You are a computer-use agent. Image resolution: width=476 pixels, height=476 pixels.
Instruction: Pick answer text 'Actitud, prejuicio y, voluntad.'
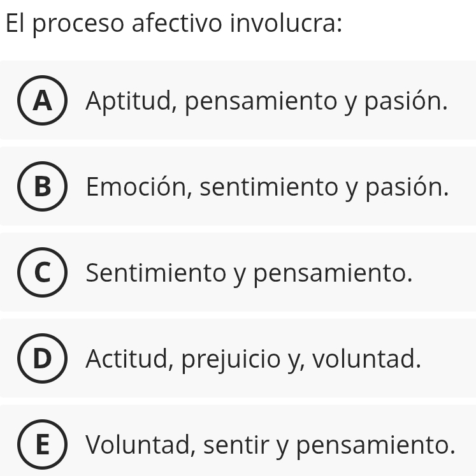(x=254, y=359)
